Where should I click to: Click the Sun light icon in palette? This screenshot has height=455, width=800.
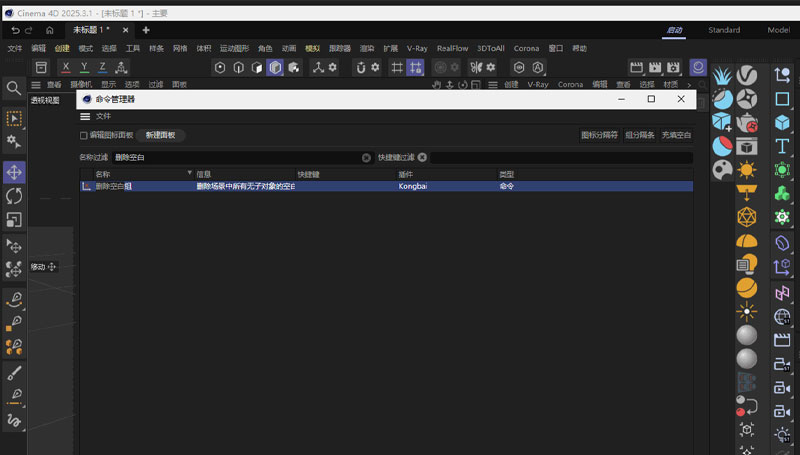click(x=746, y=169)
